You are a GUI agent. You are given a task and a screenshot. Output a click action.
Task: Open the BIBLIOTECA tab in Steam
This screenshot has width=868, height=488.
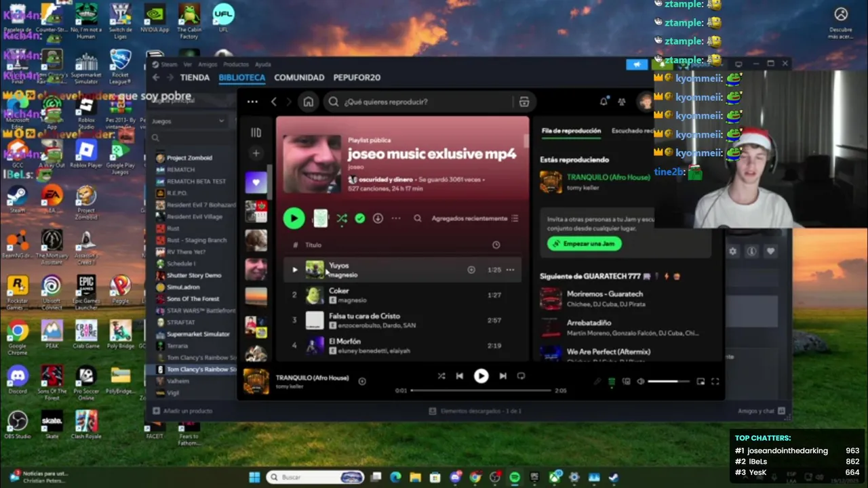click(242, 78)
